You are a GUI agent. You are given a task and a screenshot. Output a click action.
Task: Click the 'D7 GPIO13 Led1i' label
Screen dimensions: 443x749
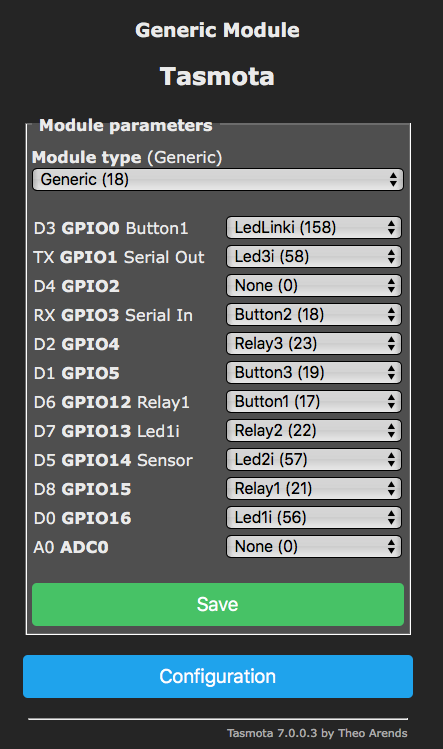pos(107,431)
